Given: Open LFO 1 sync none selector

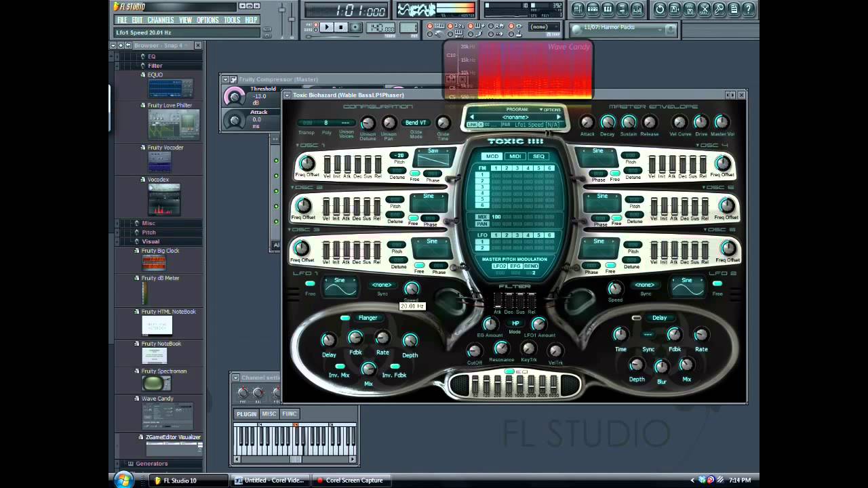Looking at the screenshot, I should point(382,285).
